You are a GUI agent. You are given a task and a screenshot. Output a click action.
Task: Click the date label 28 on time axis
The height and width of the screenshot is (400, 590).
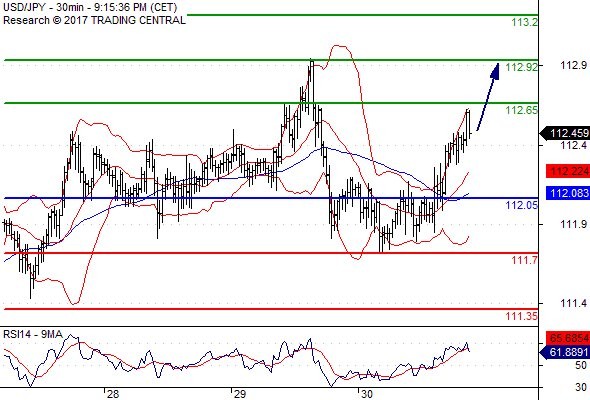(113, 394)
